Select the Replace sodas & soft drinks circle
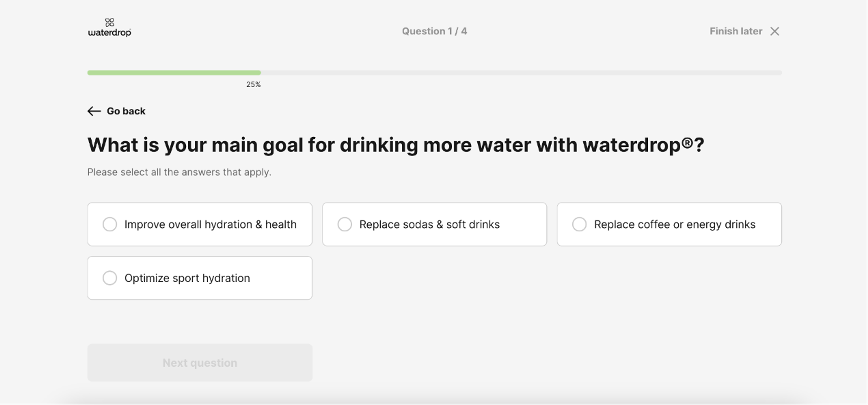The width and height of the screenshot is (868, 405). (344, 224)
